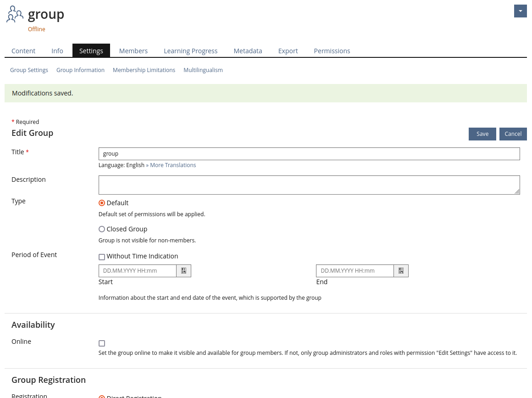Click the group icon beside the title
Screen dimensions: 532x398
pos(15,14)
